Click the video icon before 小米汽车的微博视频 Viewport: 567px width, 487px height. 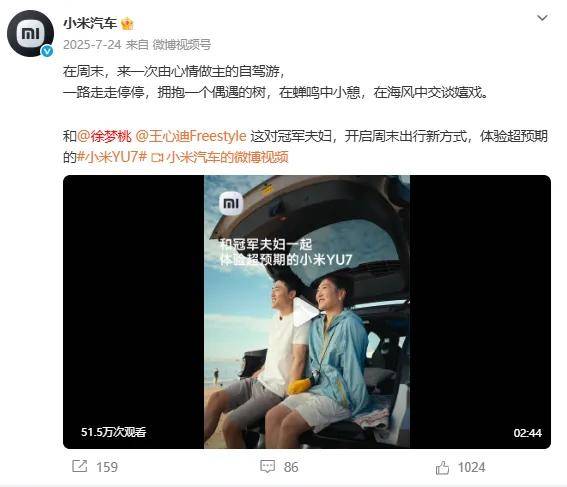(x=158, y=158)
